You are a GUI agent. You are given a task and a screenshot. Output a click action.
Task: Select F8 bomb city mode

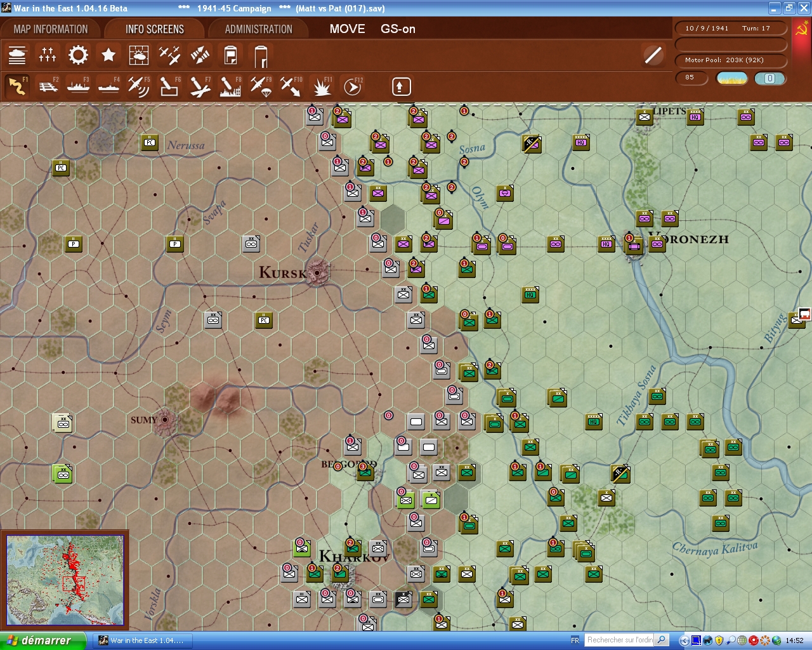click(230, 86)
